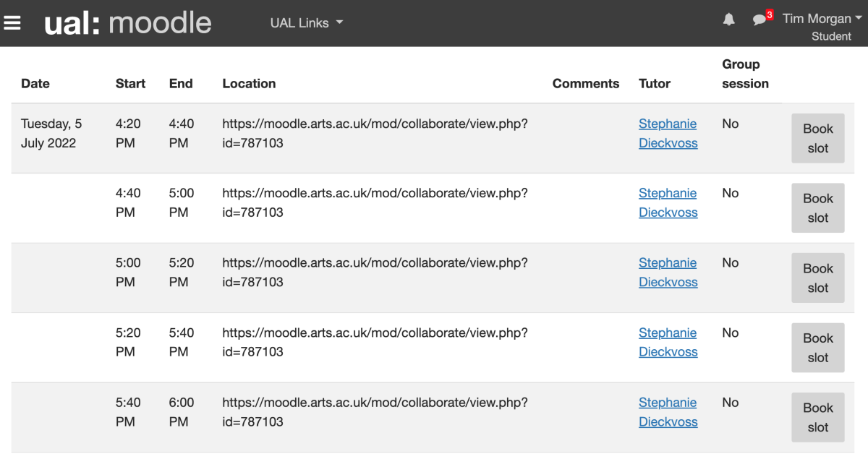
Task: Open Stephanie Dieckvoss link for 5:00 PM slot
Action: [x=668, y=273]
